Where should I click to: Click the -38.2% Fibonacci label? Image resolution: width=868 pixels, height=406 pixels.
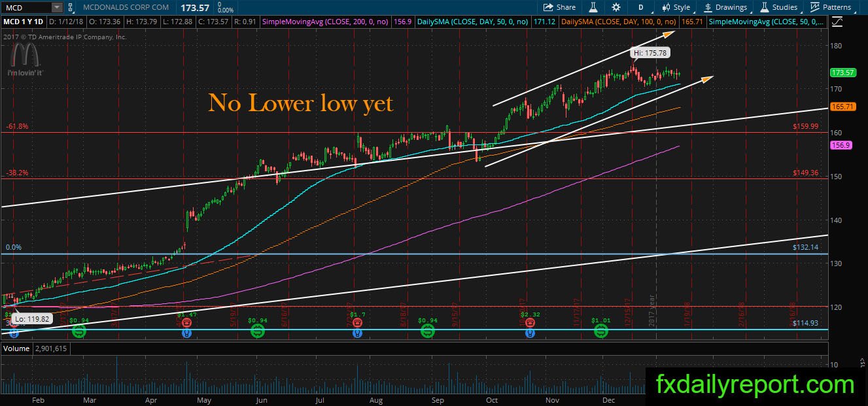point(16,173)
